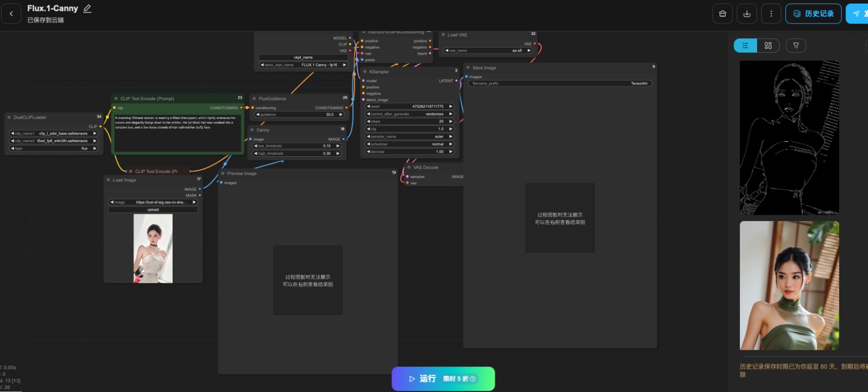Image resolution: width=868 pixels, height=392 pixels.
Task: Open 历史记录 history panel
Action: click(813, 14)
